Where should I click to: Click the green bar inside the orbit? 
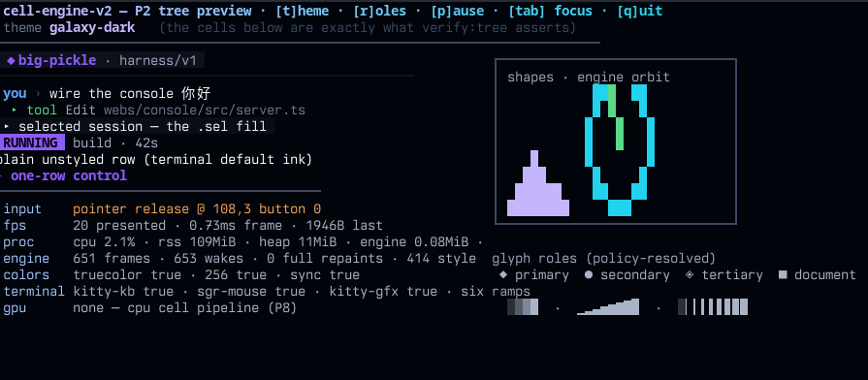click(616, 116)
